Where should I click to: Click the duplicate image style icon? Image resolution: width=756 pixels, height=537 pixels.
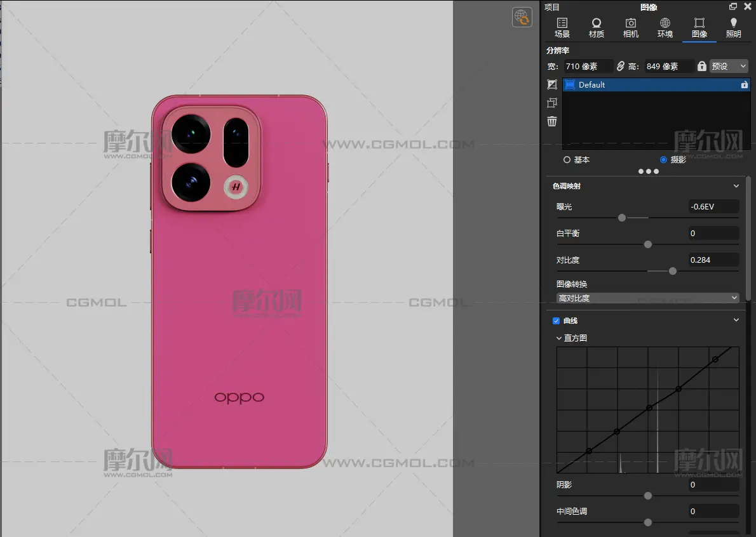(x=552, y=103)
